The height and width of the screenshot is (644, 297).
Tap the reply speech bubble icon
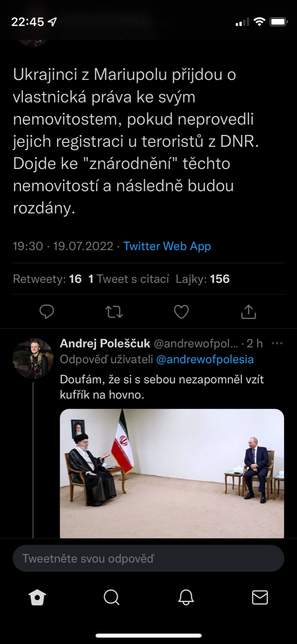[x=47, y=312]
